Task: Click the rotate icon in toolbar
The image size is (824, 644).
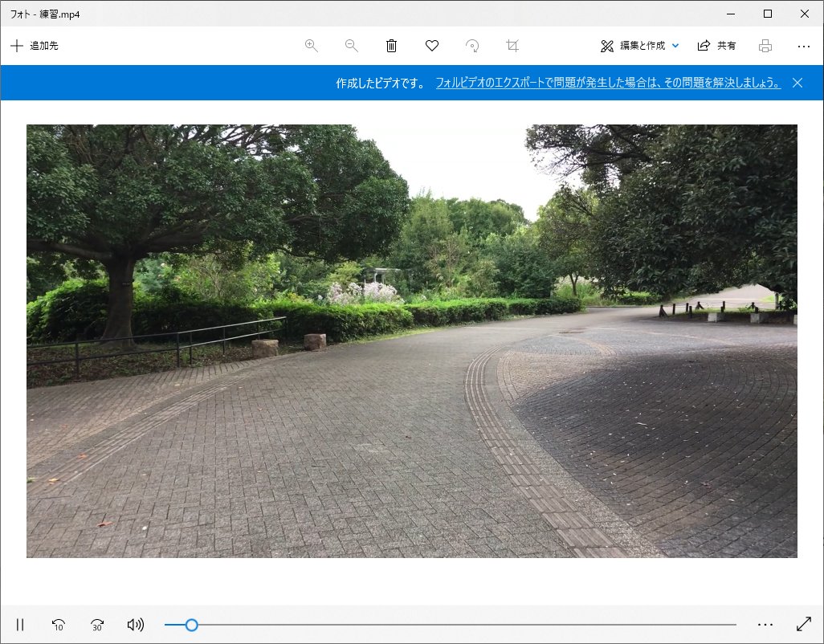Action: [472, 46]
